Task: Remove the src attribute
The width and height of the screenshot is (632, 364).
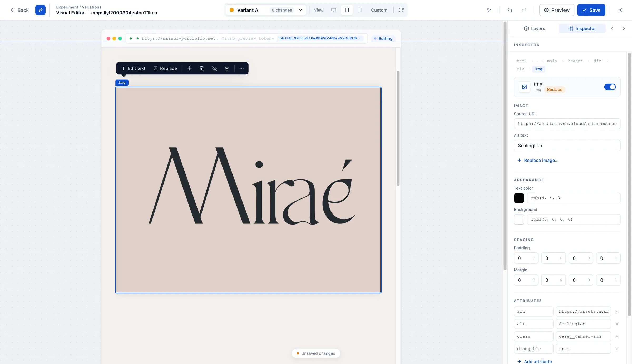Action: 617,312
